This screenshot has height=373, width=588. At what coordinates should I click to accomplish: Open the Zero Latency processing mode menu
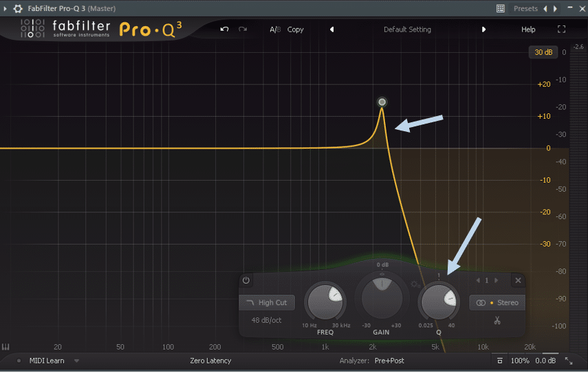[x=210, y=361]
